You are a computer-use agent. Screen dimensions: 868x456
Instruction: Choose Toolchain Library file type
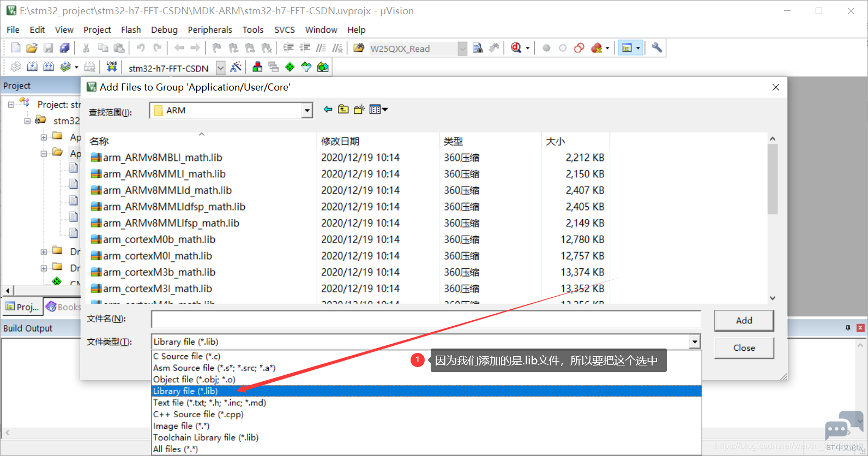coord(426,437)
